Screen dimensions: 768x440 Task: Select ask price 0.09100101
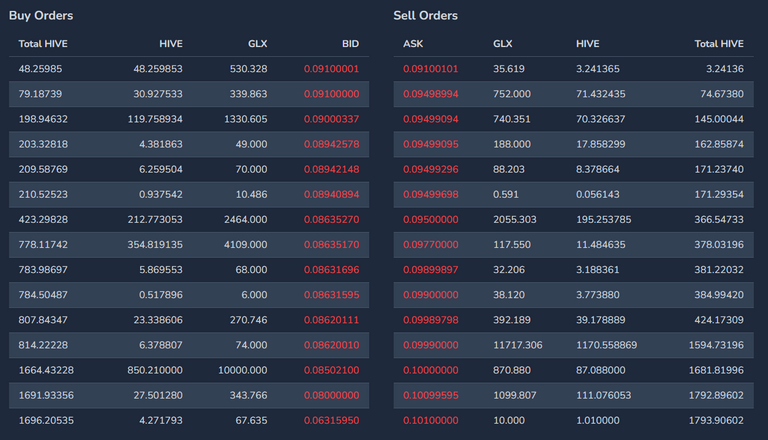[x=431, y=69]
